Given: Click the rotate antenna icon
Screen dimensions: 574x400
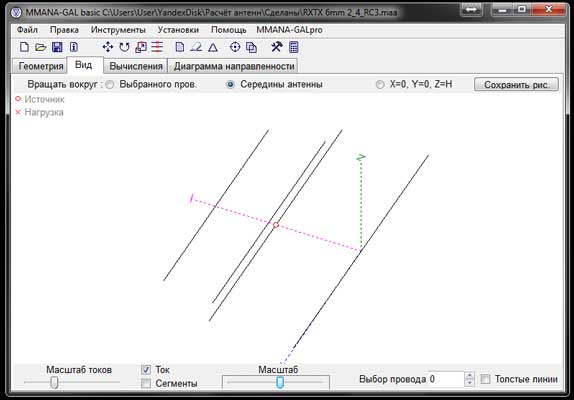Looking at the screenshot, I should (x=124, y=47).
